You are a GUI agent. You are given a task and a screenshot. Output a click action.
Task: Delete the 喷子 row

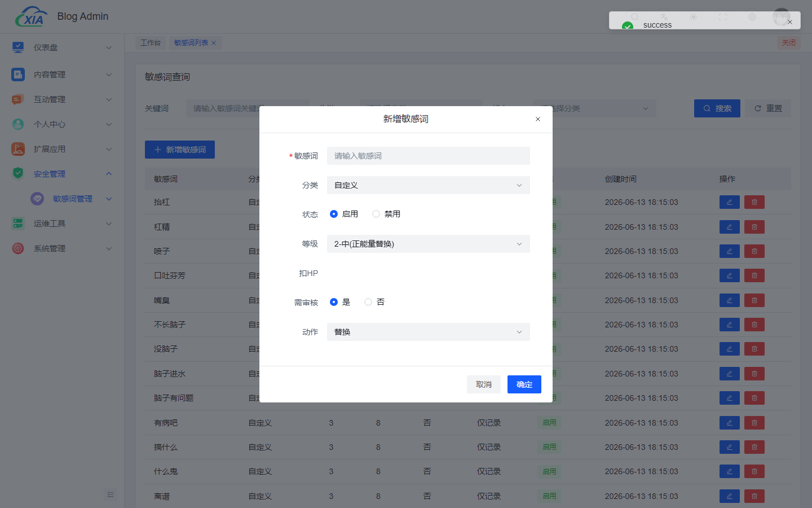point(754,251)
